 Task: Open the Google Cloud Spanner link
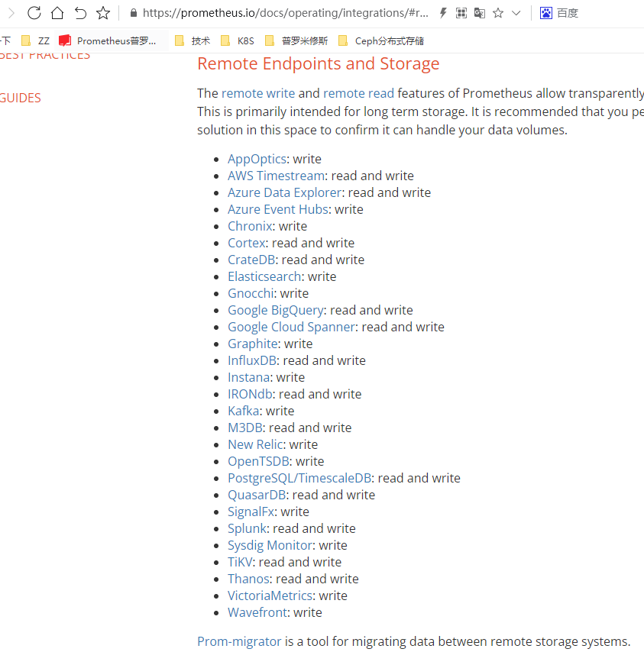click(x=291, y=327)
